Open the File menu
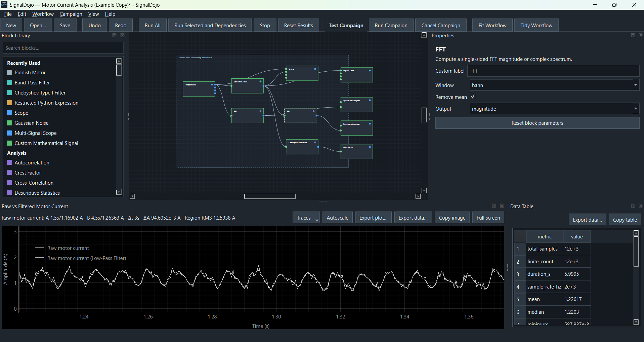 (x=8, y=14)
